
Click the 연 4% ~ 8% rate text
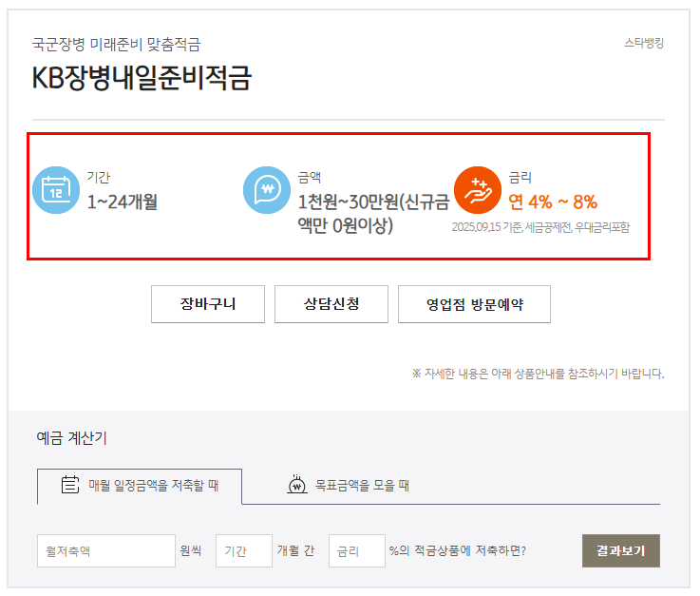point(553,202)
